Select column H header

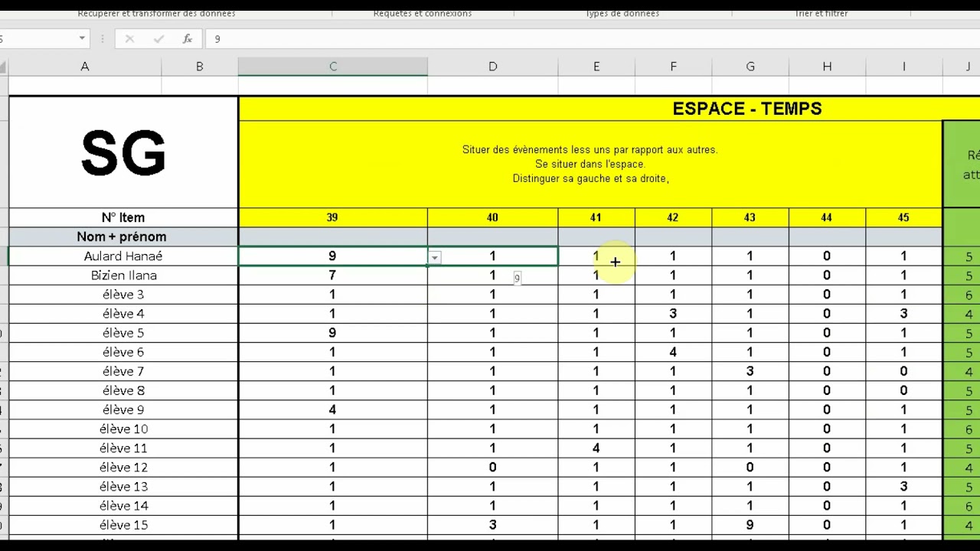827,67
